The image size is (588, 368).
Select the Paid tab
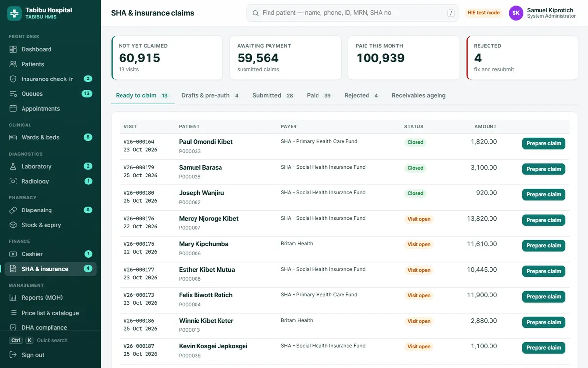(319, 95)
